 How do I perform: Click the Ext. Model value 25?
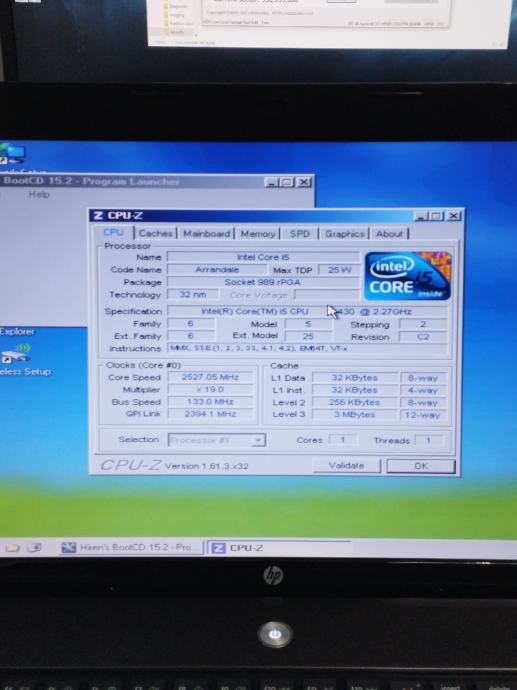click(x=308, y=336)
